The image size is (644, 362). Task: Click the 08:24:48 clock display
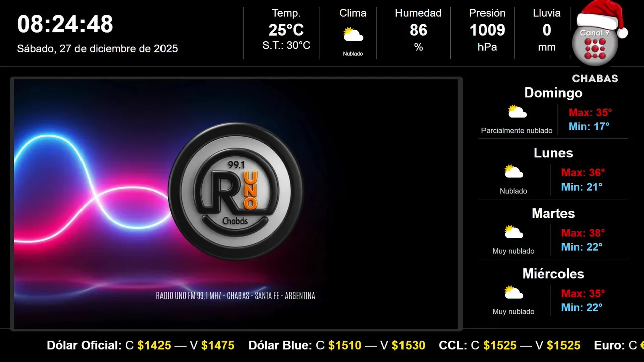(65, 24)
